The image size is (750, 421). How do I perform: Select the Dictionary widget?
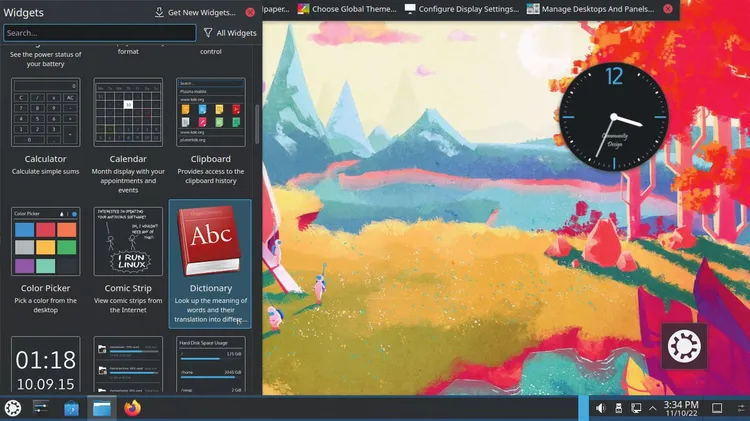click(210, 263)
